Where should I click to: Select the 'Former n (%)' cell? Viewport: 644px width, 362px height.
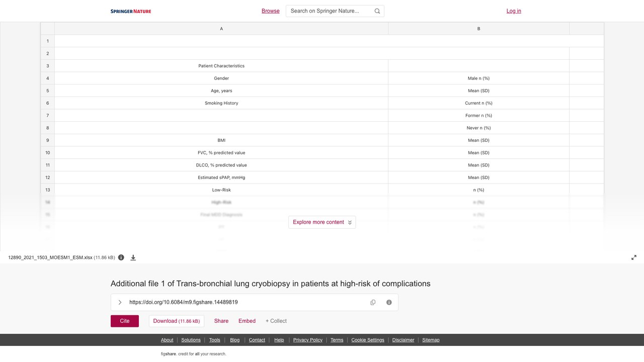(478, 116)
